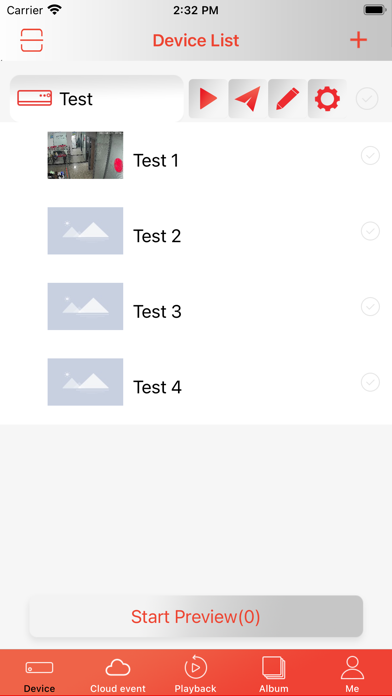This screenshot has width=392, height=696.
Task: Start playback with the red play icon
Action: 208,99
